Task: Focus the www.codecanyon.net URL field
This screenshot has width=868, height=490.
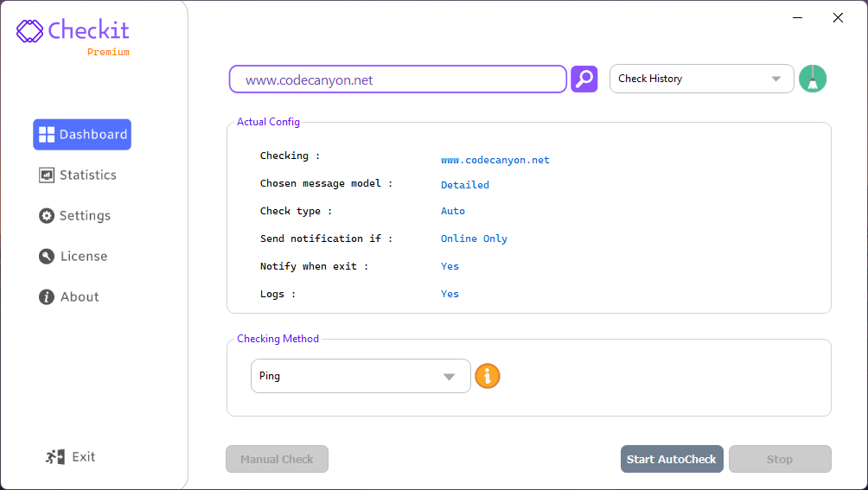Action: point(398,80)
